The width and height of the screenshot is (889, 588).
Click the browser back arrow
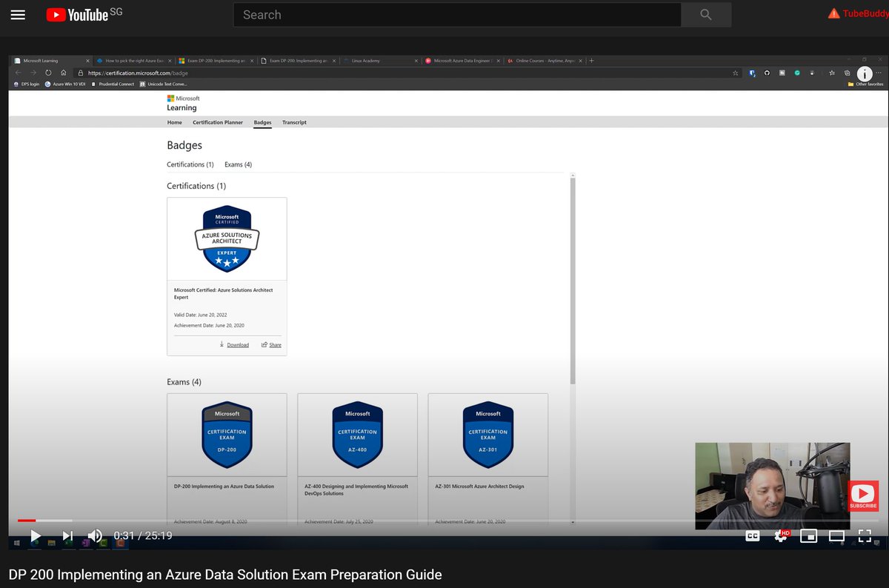[x=18, y=73]
